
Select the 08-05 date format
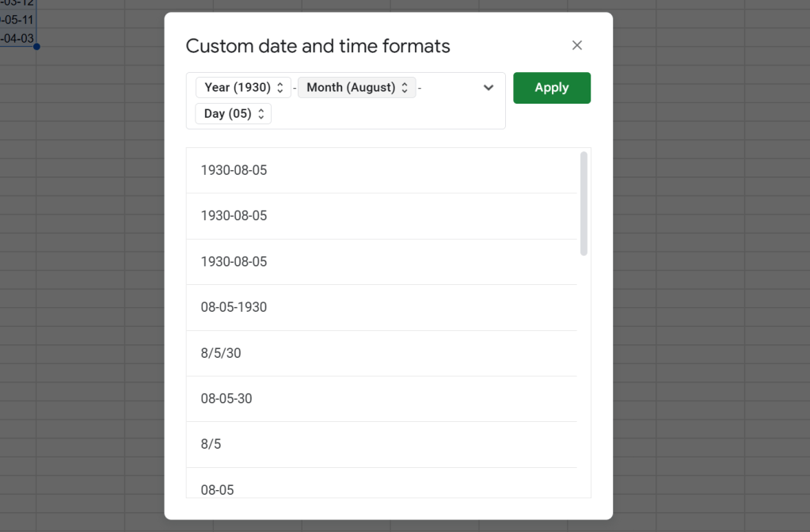[x=217, y=490]
